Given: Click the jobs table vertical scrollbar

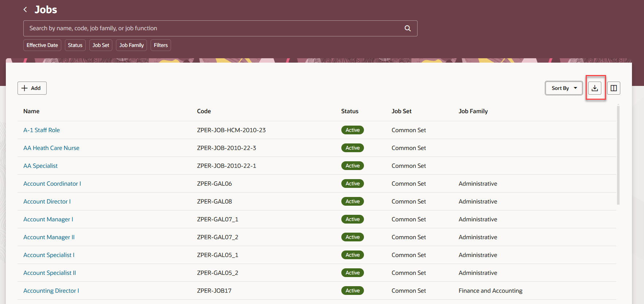Looking at the screenshot, I should [618, 155].
